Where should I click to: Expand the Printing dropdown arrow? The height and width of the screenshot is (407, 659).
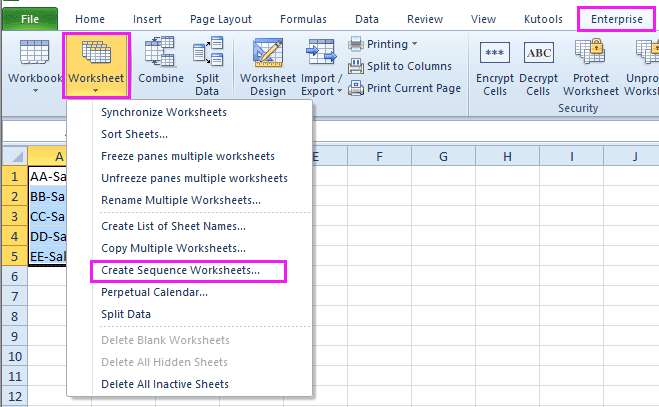click(x=415, y=44)
